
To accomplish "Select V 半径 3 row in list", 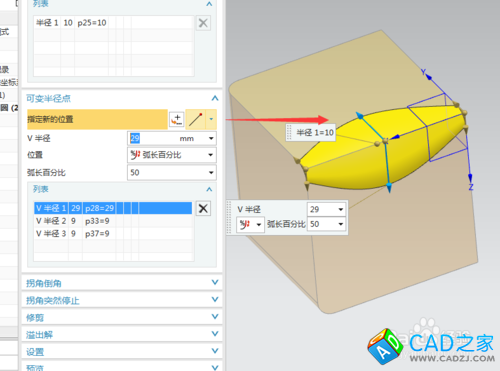I will (x=113, y=234).
